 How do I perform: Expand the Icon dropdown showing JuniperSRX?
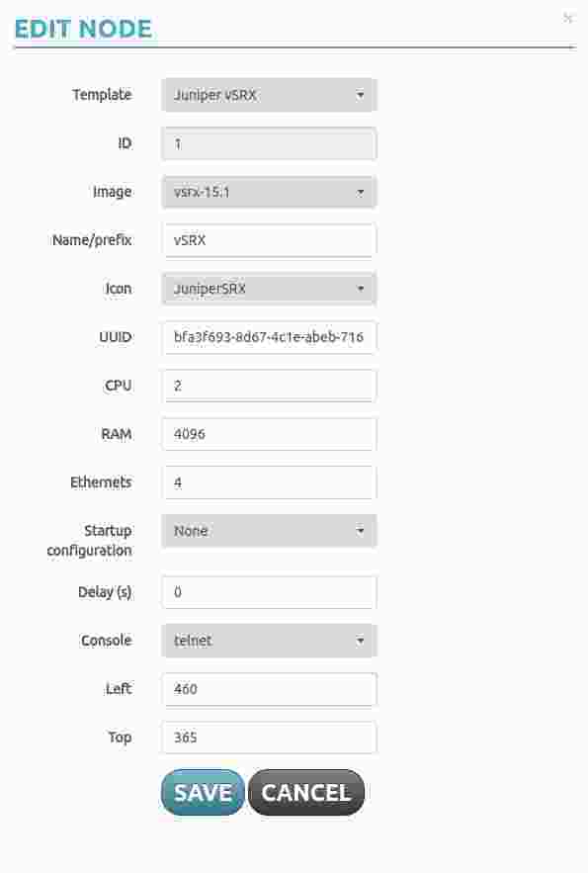click(x=269, y=289)
